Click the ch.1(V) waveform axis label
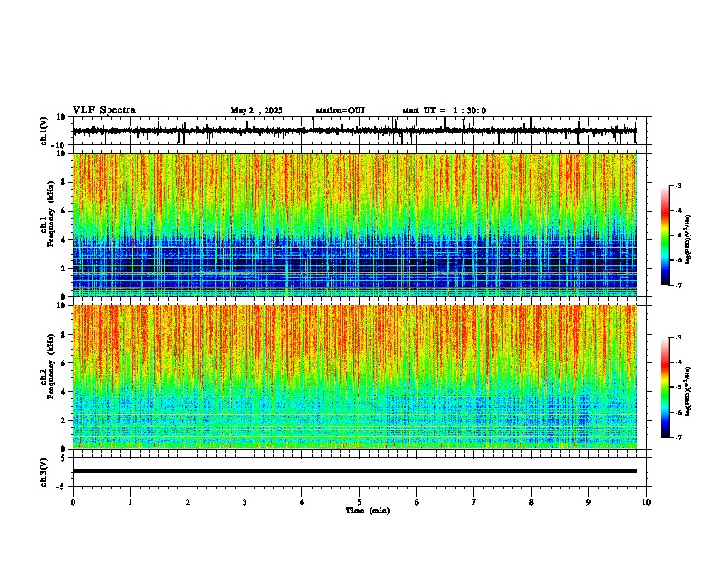Image resolution: width=728 pixels, height=563 pixels. click(44, 131)
